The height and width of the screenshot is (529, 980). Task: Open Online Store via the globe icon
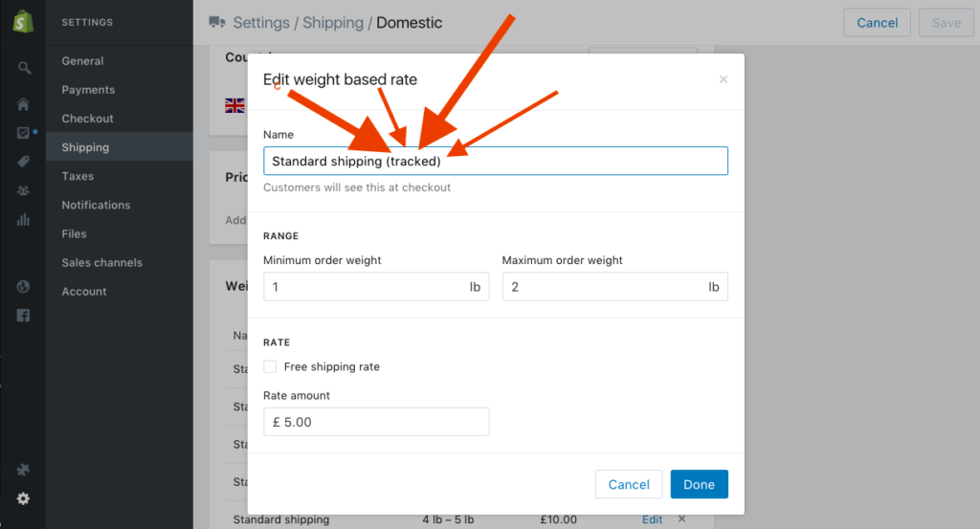pos(23,286)
